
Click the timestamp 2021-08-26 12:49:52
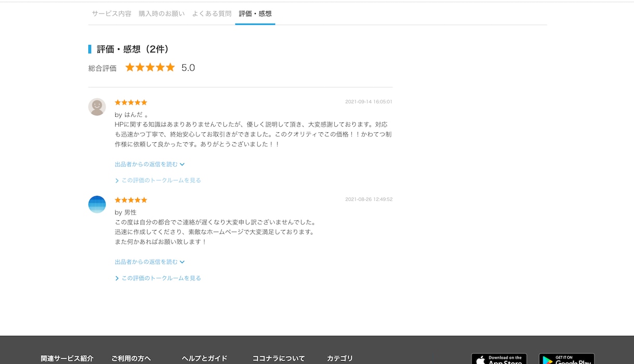[368, 199]
